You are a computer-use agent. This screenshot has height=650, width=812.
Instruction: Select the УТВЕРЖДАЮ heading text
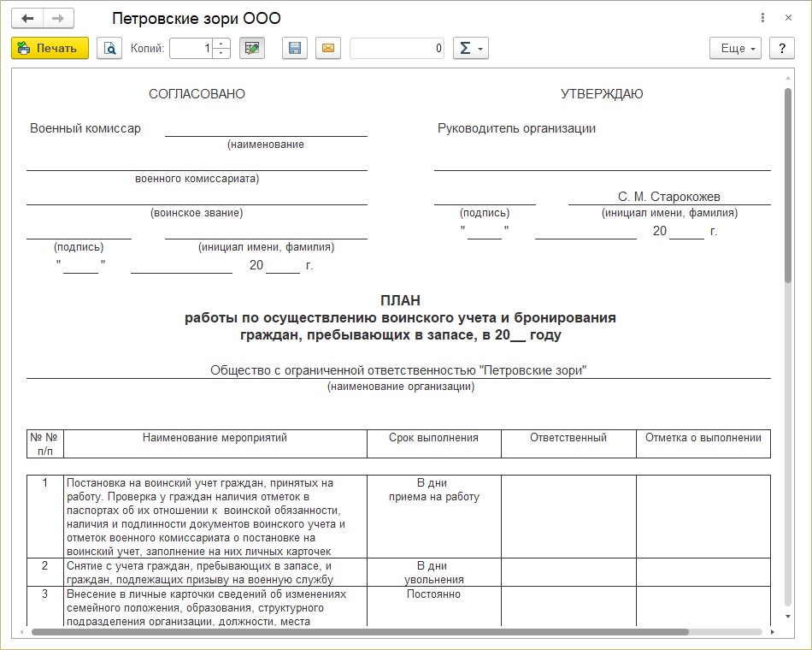tap(602, 94)
